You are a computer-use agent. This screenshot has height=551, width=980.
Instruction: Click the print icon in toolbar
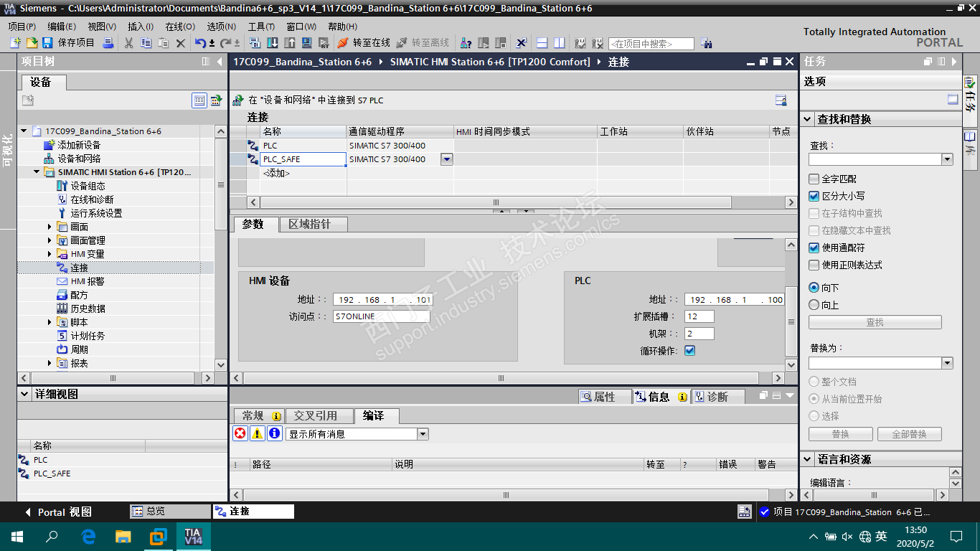click(108, 43)
